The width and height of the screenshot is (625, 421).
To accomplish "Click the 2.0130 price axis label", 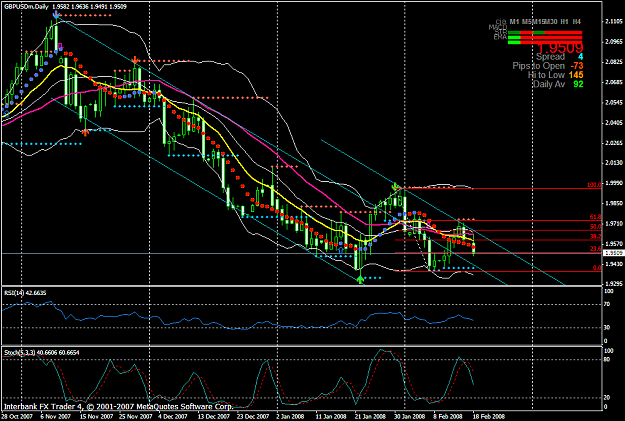I will (613, 163).
